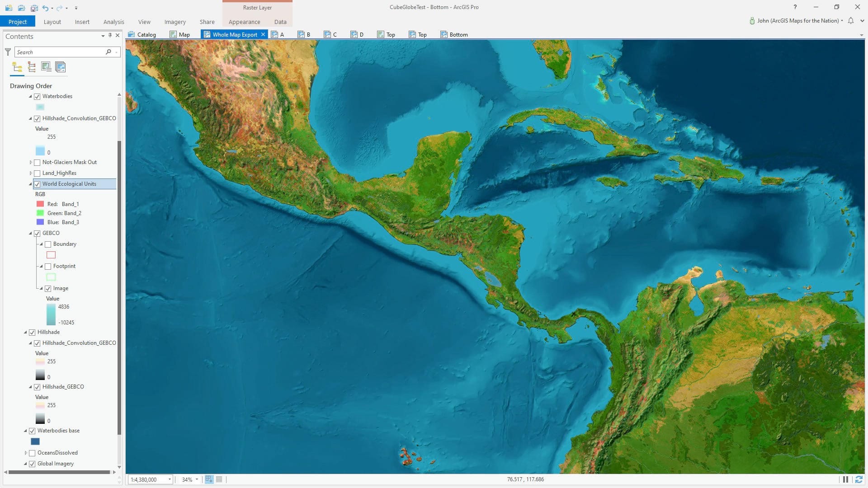Toggle the grid icon in status bar
Image resolution: width=868 pixels, height=488 pixels.
tap(219, 479)
